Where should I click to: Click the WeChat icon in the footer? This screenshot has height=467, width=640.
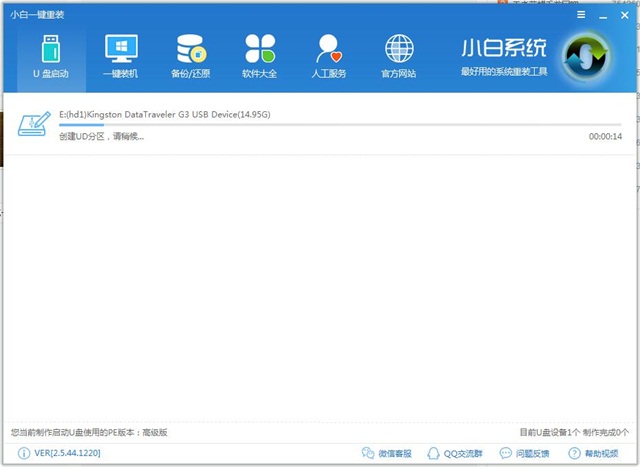tap(368, 453)
